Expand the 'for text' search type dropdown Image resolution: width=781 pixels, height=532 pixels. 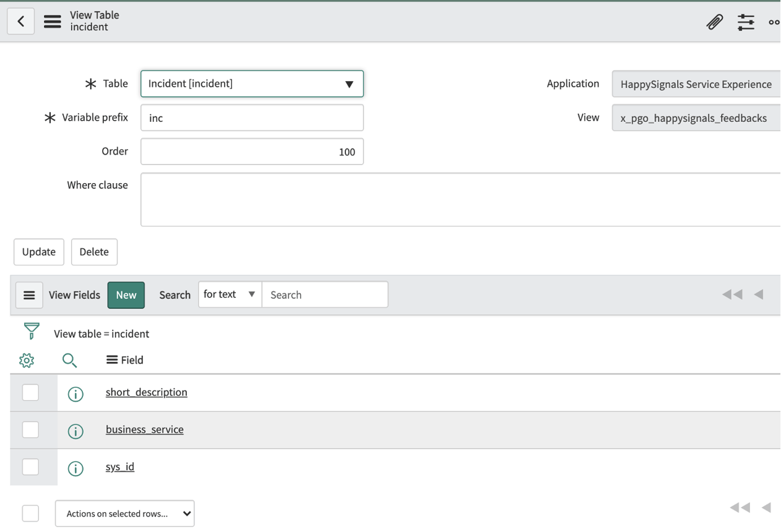pos(230,294)
